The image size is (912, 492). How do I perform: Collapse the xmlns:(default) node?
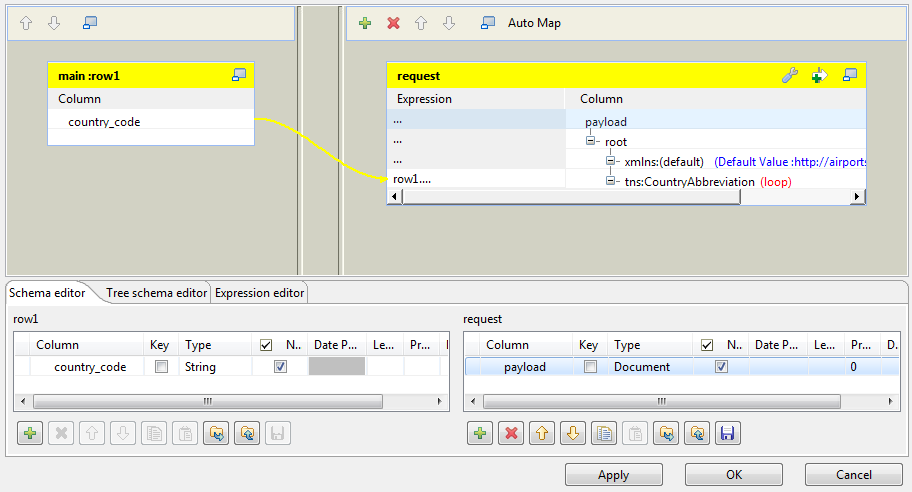coord(610,161)
